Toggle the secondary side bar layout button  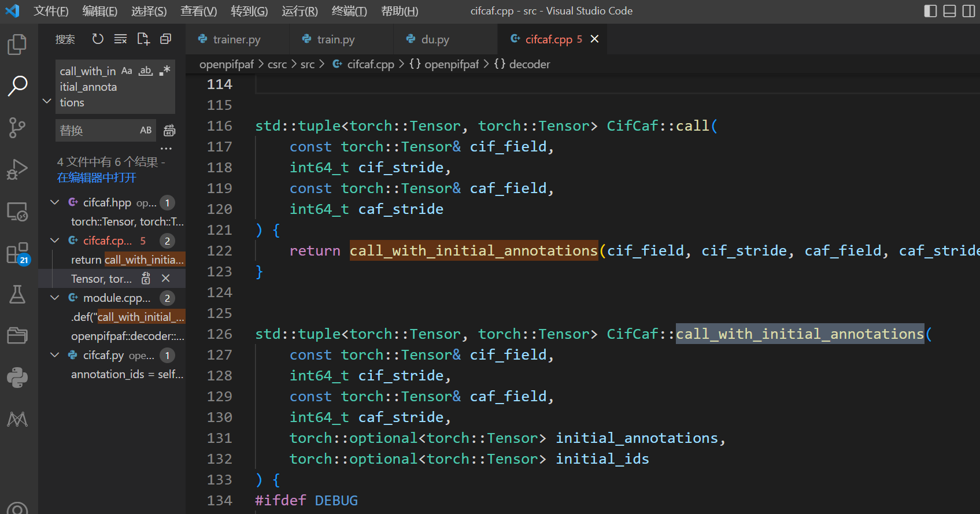pyautogui.click(x=968, y=11)
